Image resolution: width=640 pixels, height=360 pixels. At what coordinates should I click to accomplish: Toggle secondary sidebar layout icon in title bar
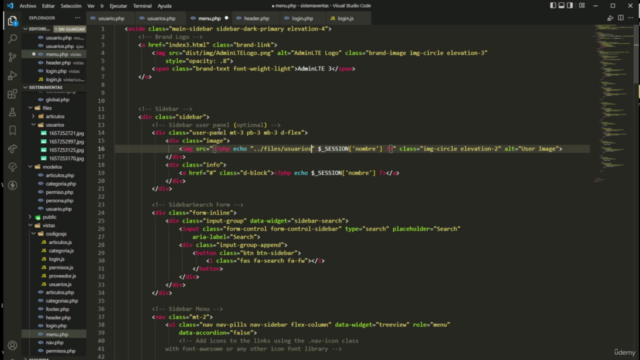click(570, 6)
